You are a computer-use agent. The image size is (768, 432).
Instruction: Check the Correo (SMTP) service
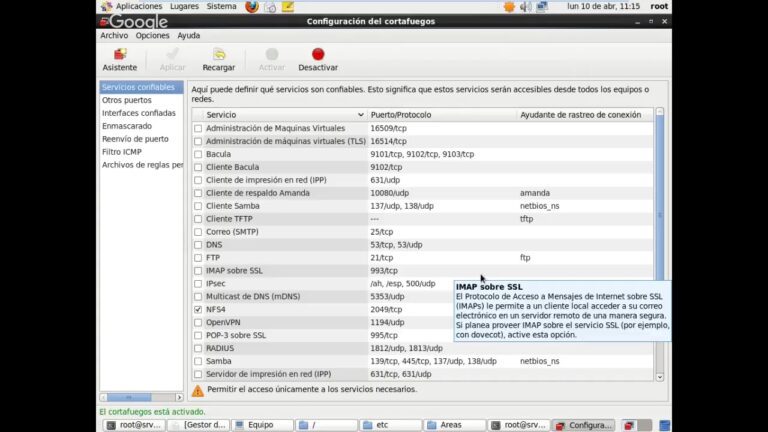(198, 232)
